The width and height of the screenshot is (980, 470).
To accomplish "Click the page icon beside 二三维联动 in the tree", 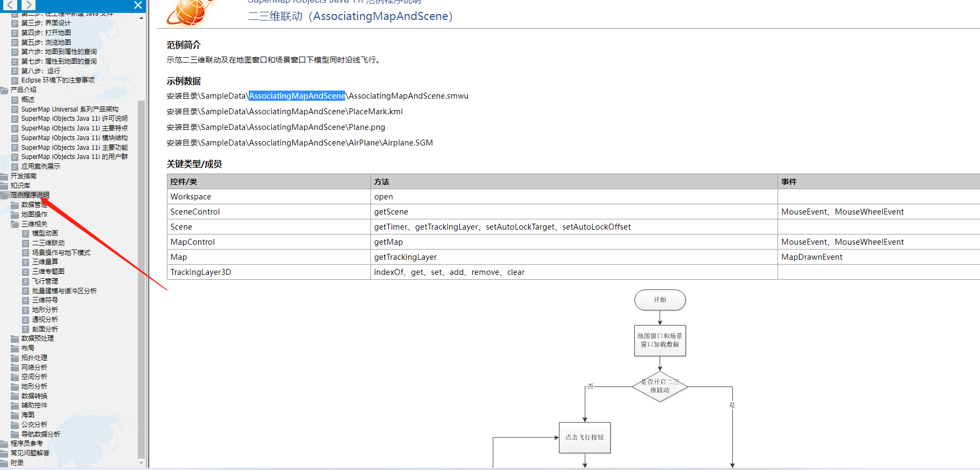I will [x=26, y=243].
